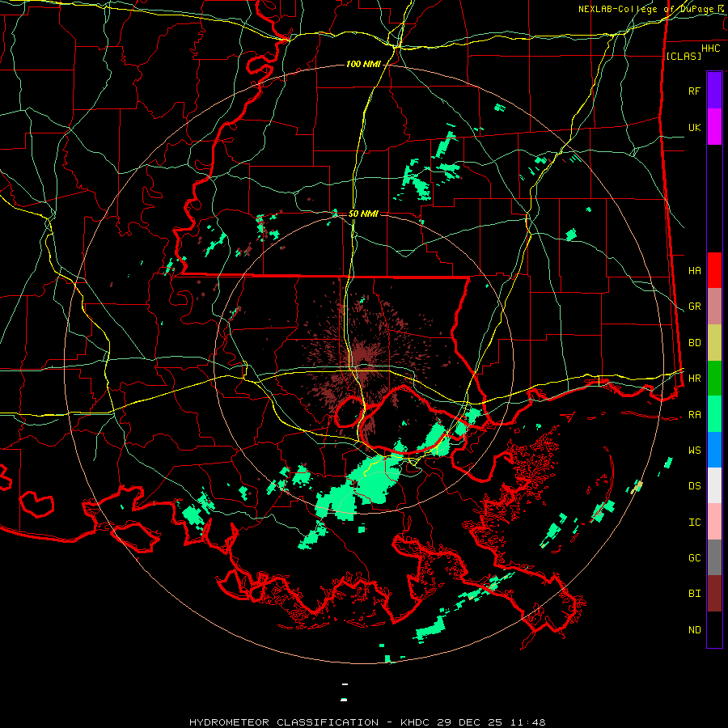
Task: Click the HR legend label
Action: coord(695,379)
